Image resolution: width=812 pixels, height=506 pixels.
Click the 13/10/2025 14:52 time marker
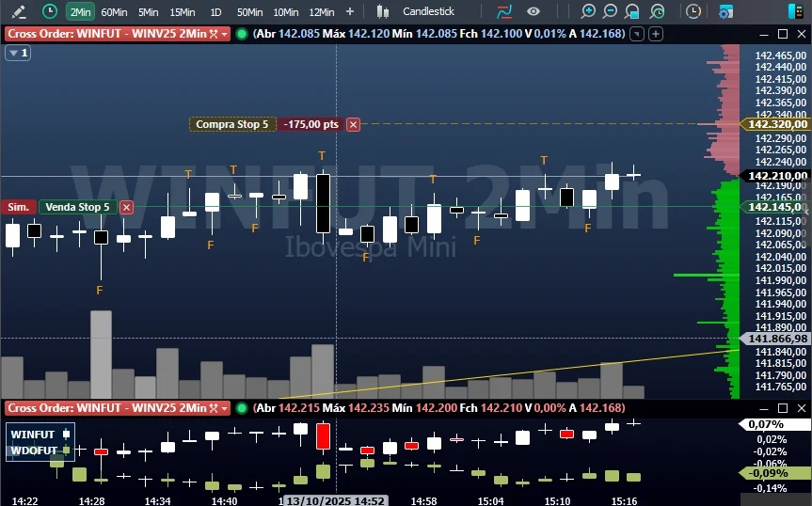[335, 500]
